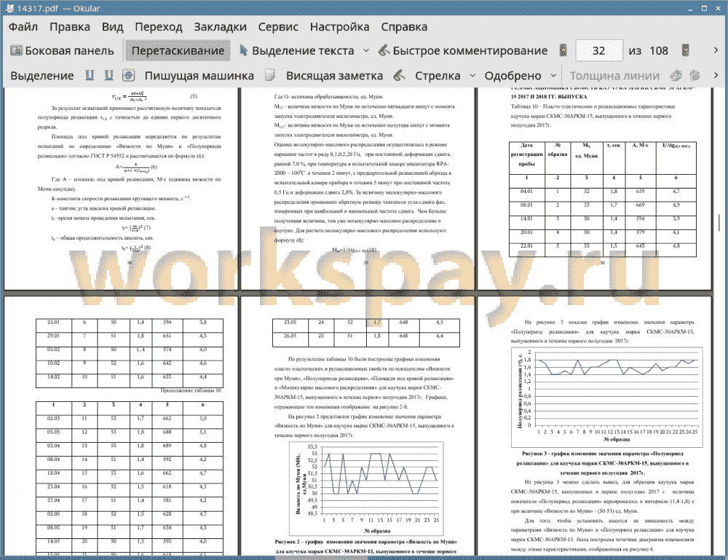
Task: Select the strikeout annotation icon
Action: coord(129,75)
